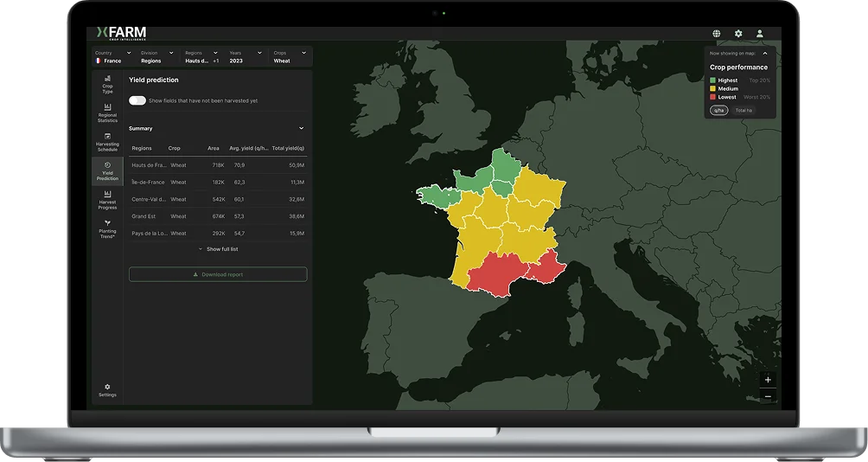The width and height of the screenshot is (868, 462).
Task: Open the Crops dropdown showing Wheat
Action: [x=290, y=56]
